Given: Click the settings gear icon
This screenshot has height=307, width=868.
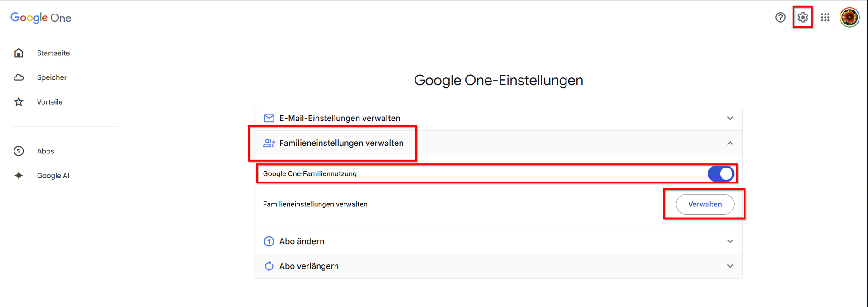Looking at the screenshot, I should pyautogui.click(x=802, y=18).
